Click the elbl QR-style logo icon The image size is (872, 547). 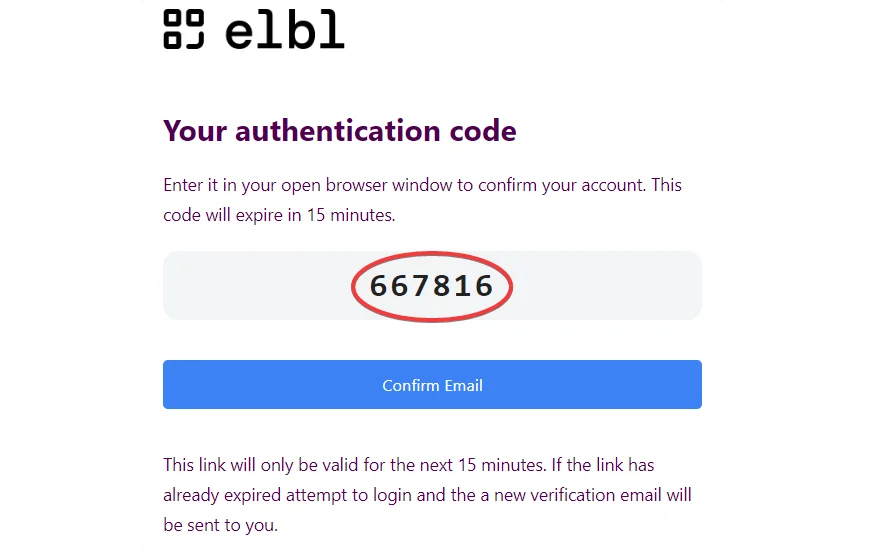coord(183,29)
